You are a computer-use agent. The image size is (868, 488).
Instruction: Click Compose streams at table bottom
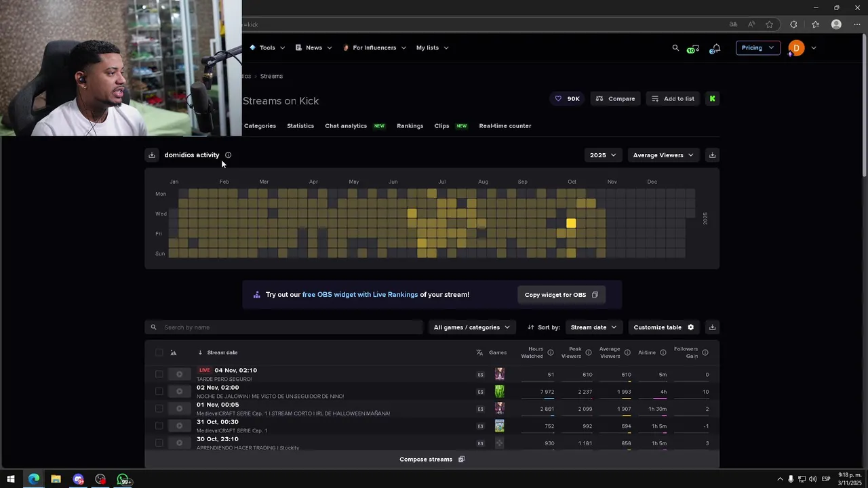pos(432,460)
